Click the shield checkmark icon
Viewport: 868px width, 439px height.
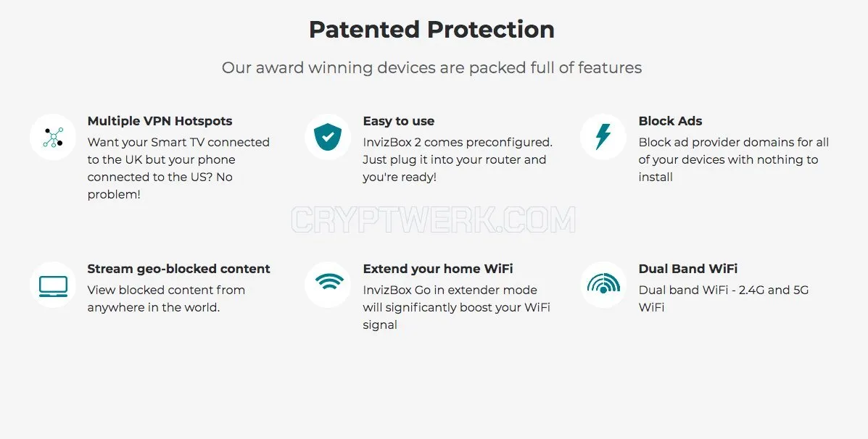[x=328, y=137]
